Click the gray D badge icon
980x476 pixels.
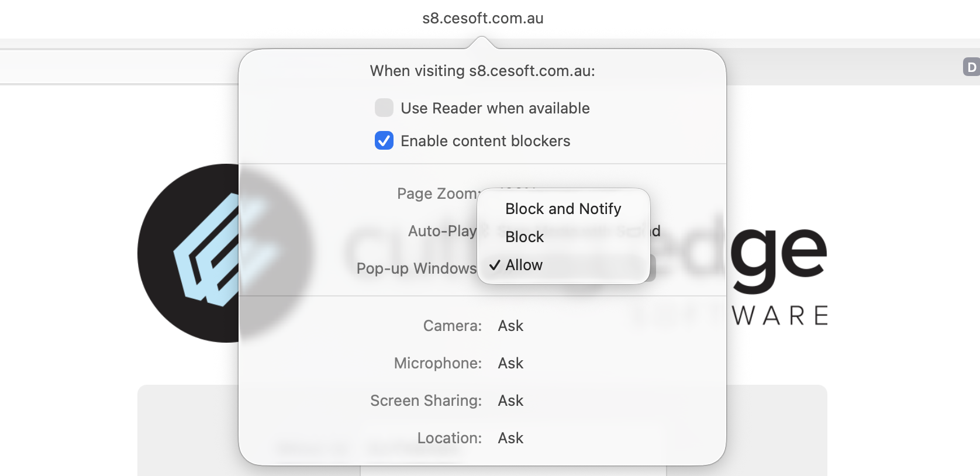[971, 67]
